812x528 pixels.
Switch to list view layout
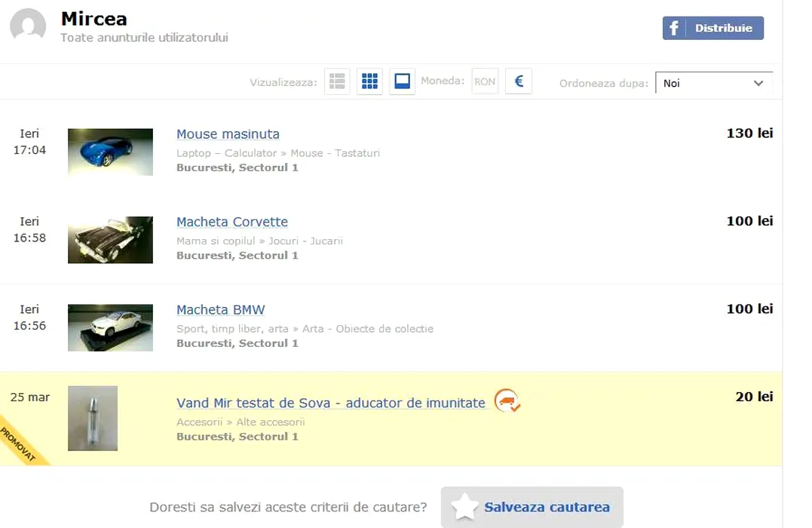pyautogui.click(x=337, y=81)
